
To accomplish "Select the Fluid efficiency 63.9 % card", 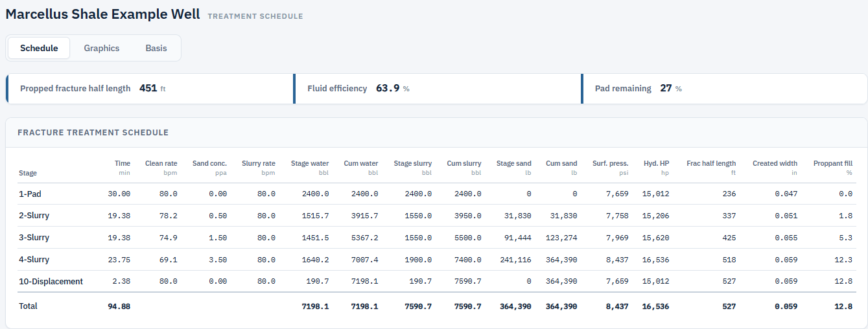I will 438,89.
